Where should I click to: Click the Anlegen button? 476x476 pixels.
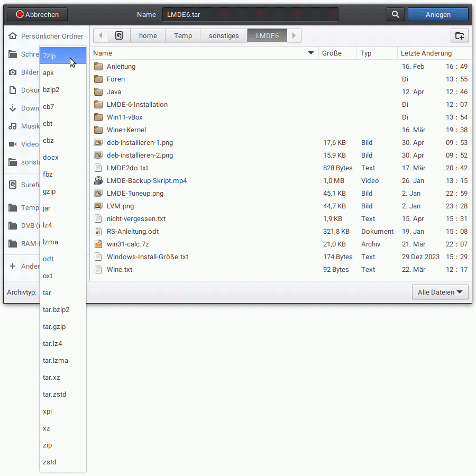[x=438, y=14]
